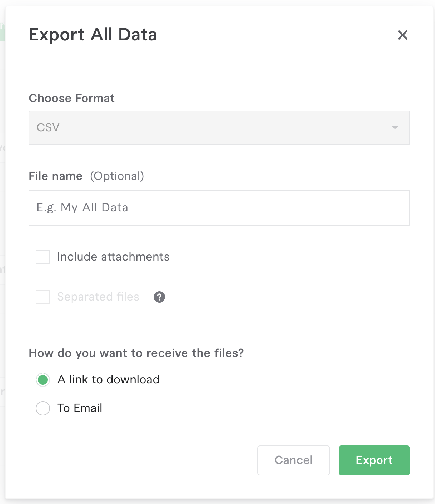
Task: Click the receive the files question heading
Action: [136, 353]
